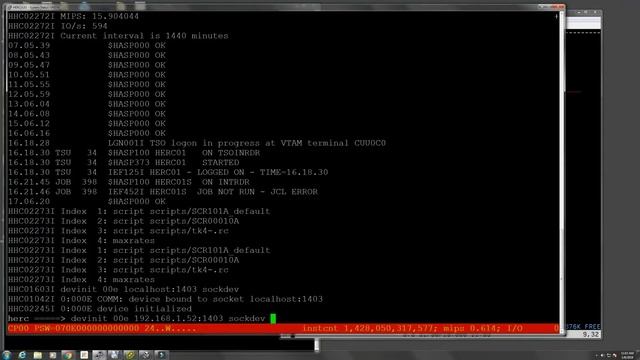Select the 'MIPS: 15.904044' message line
This screenshot has width=640, height=360.
click(73, 16)
